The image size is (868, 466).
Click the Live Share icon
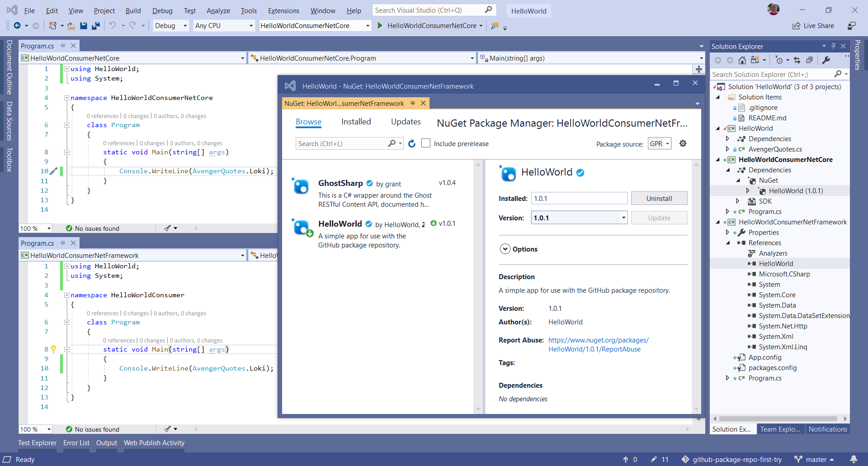796,26
